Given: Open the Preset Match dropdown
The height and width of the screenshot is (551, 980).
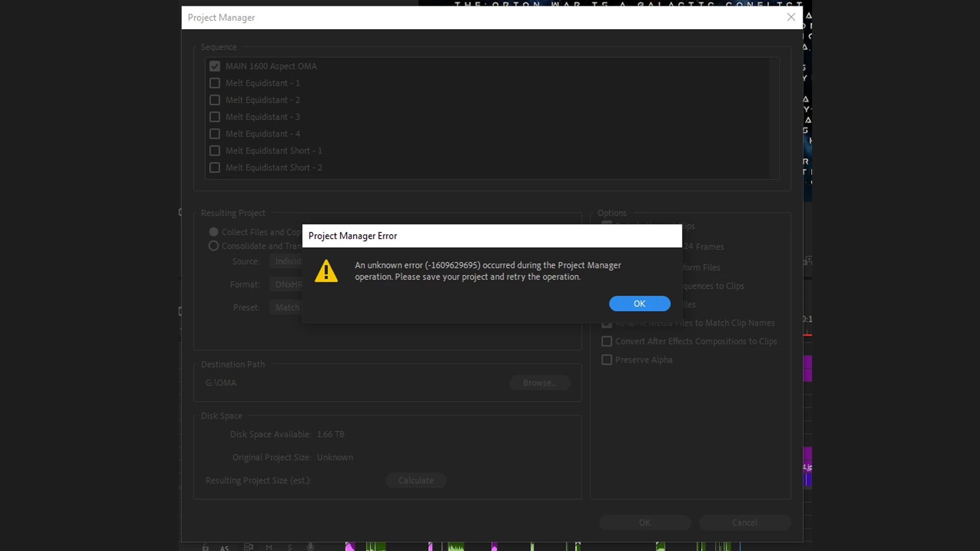Looking at the screenshot, I should point(286,308).
